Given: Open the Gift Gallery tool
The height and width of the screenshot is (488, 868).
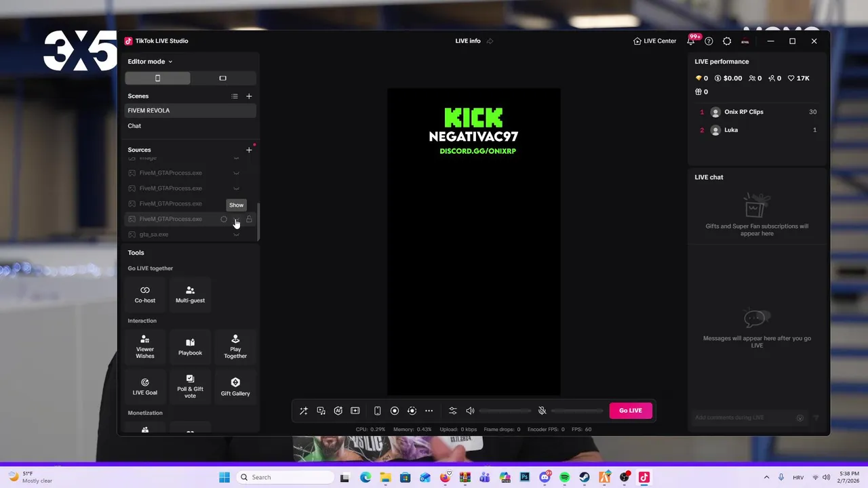Looking at the screenshot, I should tap(235, 386).
